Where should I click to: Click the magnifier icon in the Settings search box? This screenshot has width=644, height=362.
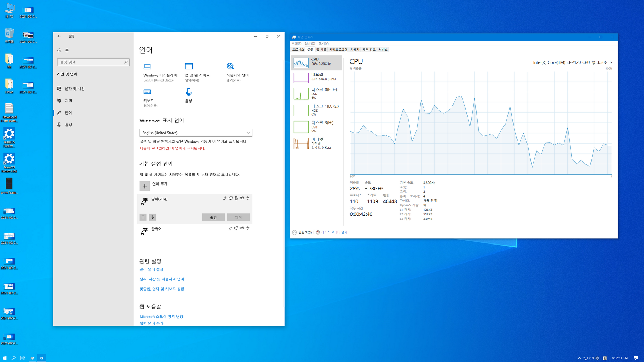point(126,62)
